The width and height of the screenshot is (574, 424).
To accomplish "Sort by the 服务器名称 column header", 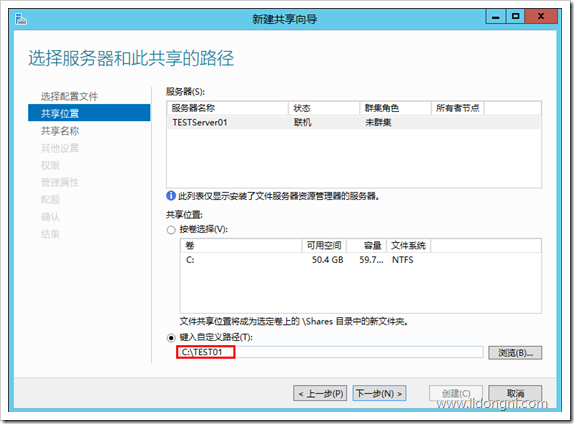I will pyautogui.click(x=228, y=108).
